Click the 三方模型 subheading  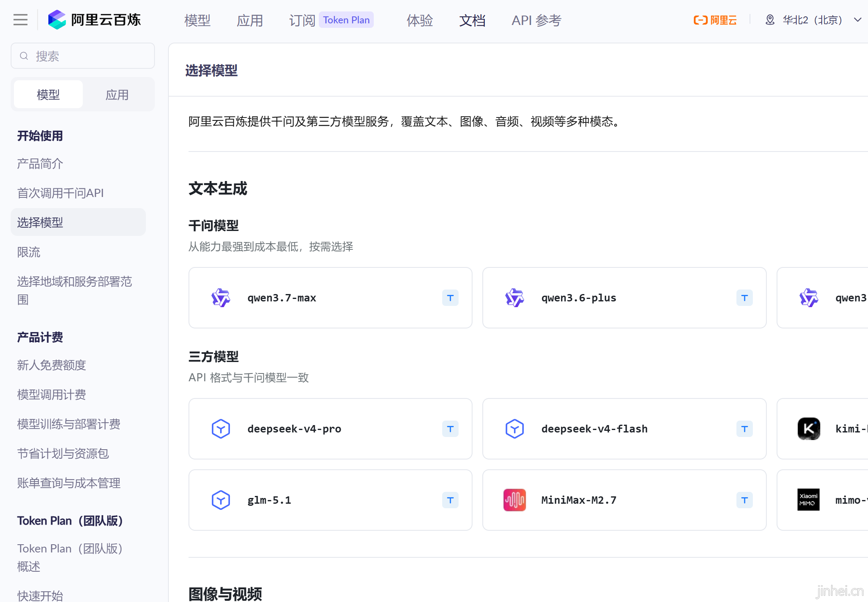tap(214, 356)
